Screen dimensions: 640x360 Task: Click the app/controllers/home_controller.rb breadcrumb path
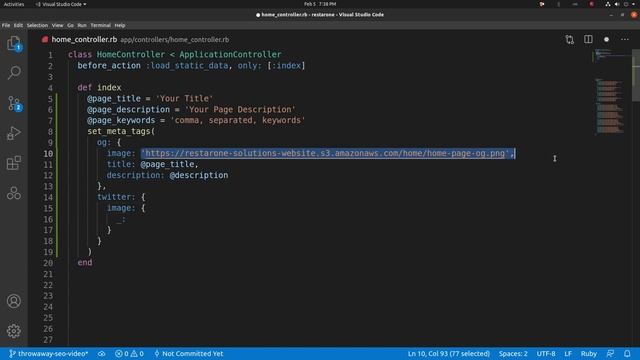174,40
